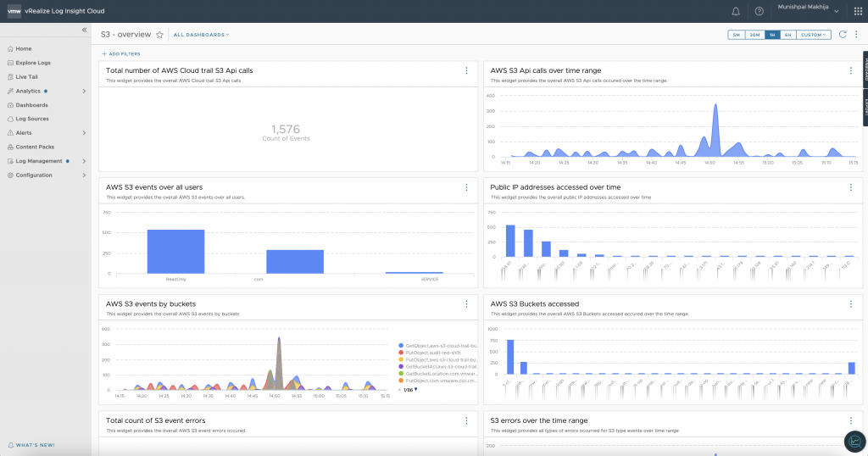Screen dimensions: 868x456
Task: Toggle red PutObject,audit-red-shift legend swatch
Action: coord(401,353)
